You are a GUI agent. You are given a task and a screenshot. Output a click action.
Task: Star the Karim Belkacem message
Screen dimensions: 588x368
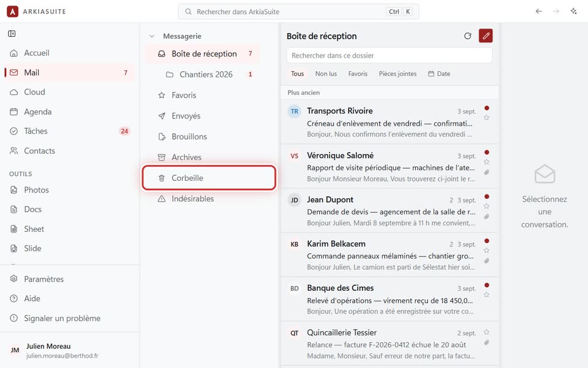486,250
